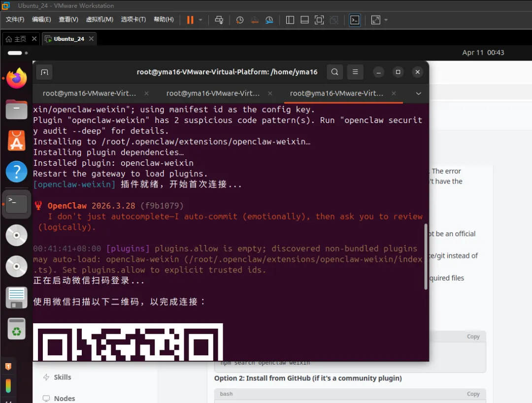The width and height of the screenshot is (532, 403).
Task: Click the terminal vertical scrollbar
Action: [x=426, y=256]
